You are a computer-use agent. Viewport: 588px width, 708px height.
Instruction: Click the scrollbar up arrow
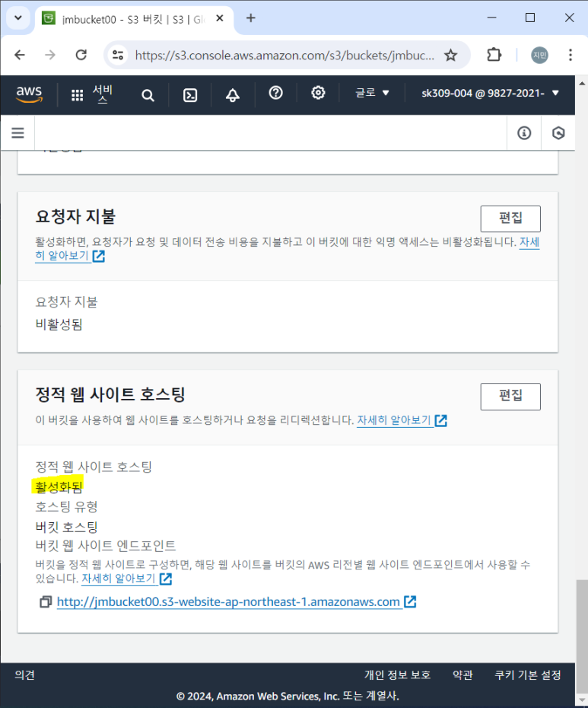582,84
